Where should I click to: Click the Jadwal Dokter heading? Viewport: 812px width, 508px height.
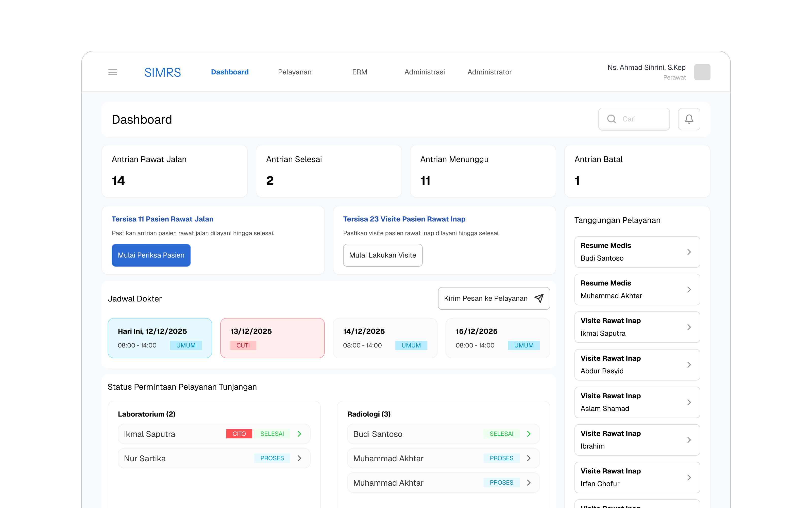pos(134,298)
